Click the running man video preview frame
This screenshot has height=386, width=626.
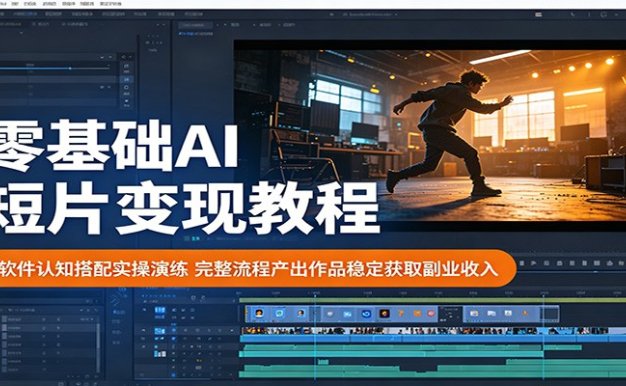click(430, 136)
